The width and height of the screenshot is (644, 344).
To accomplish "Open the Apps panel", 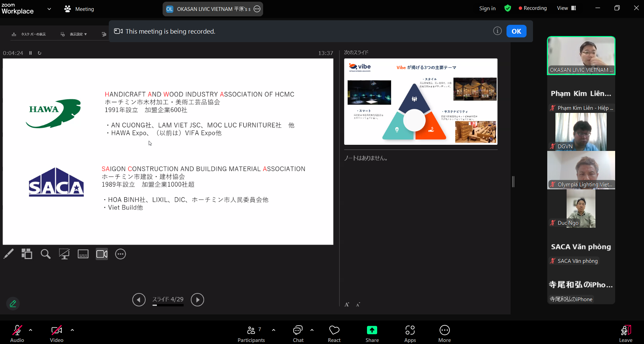I will point(410,334).
